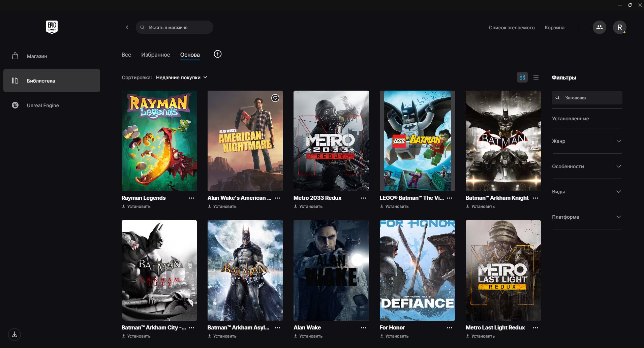
Task: Install Alan Wake's American Nightmare
Action: pos(222,207)
